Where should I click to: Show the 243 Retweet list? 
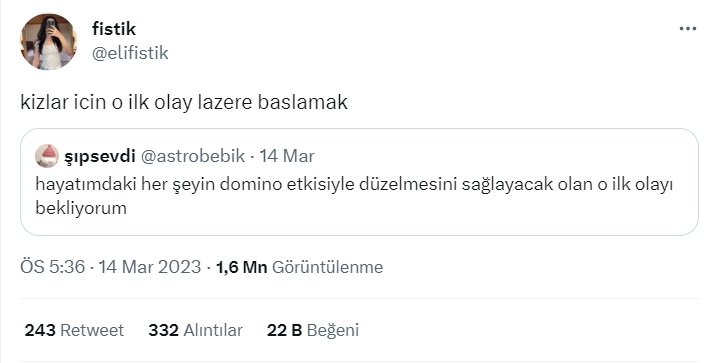point(74,330)
